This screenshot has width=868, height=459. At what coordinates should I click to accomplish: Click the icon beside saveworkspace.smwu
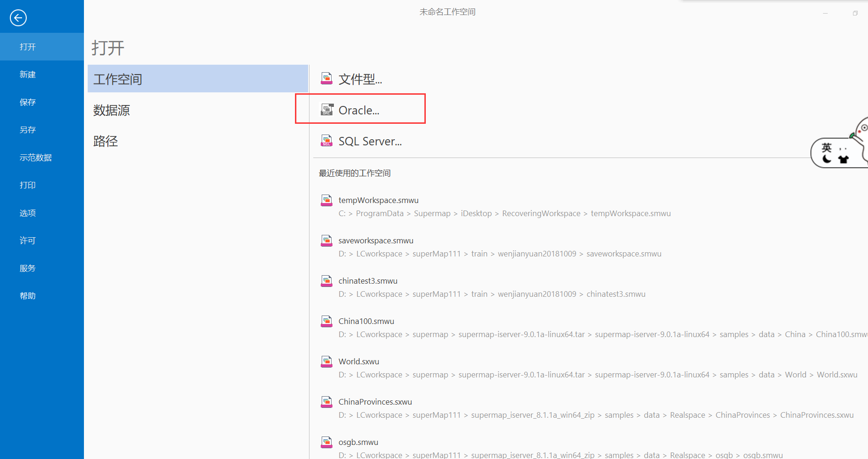[x=326, y=241]
